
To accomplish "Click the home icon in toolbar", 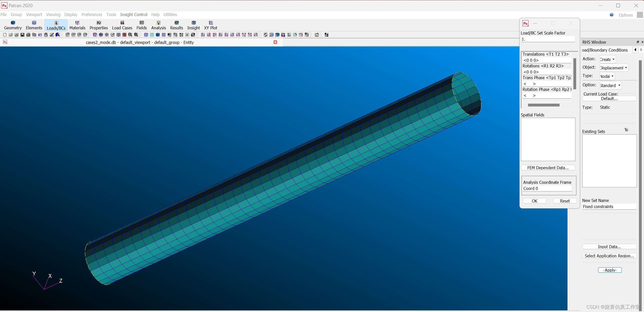I will (x=317, y=35).
